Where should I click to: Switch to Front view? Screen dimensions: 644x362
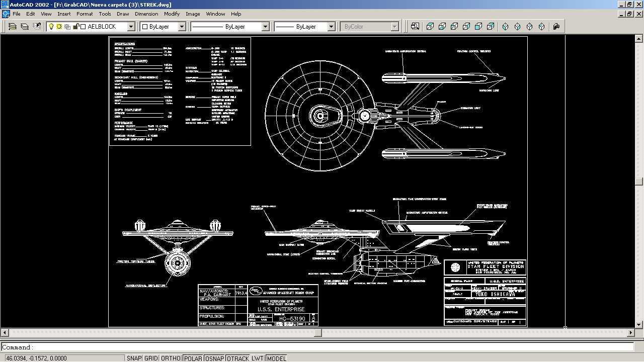tap(478, 27)
